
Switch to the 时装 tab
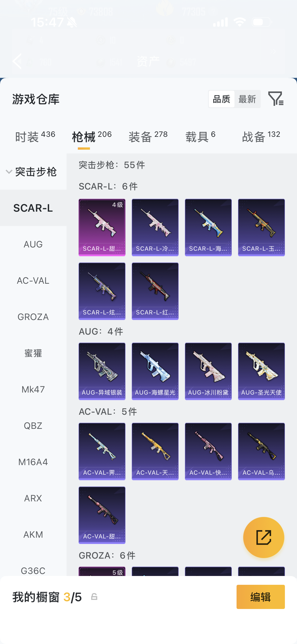pyautogui.click(x=35, y=137)
